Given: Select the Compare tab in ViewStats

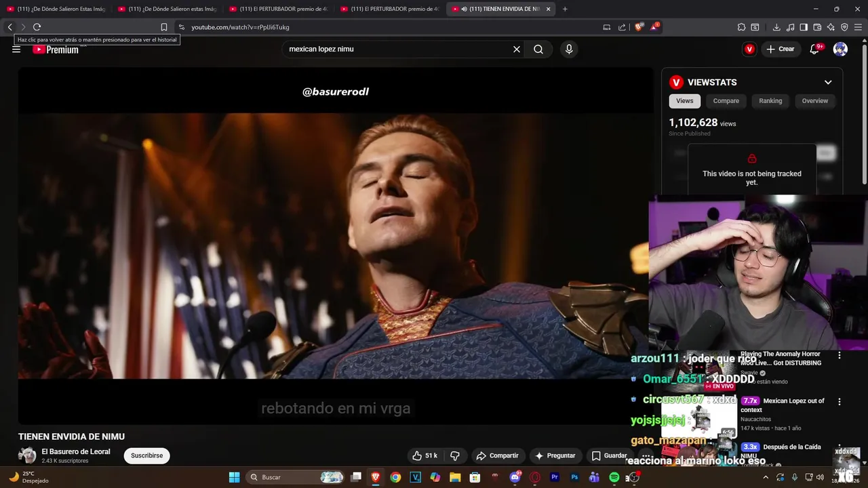Looking at the screenshot, I should 726,101.
